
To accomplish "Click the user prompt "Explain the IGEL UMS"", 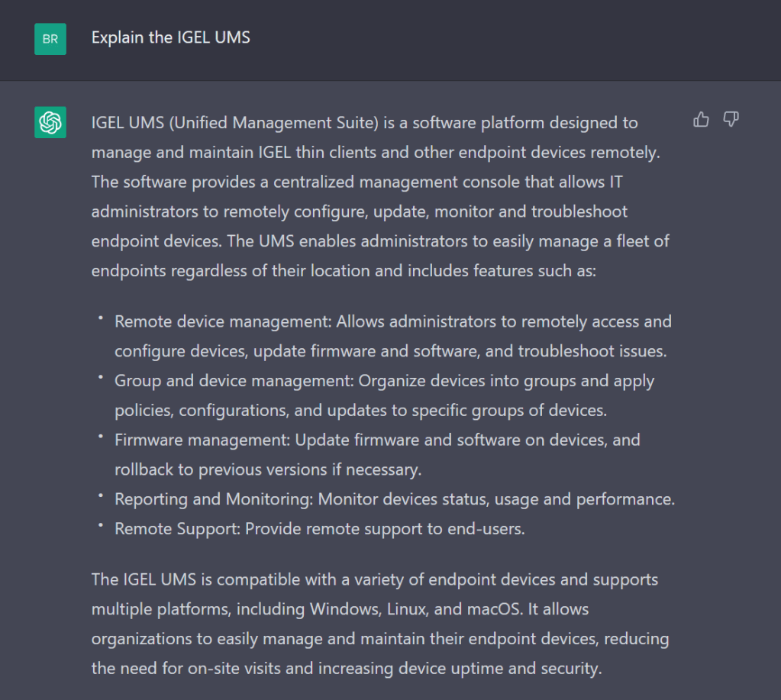I will point(170,37).
